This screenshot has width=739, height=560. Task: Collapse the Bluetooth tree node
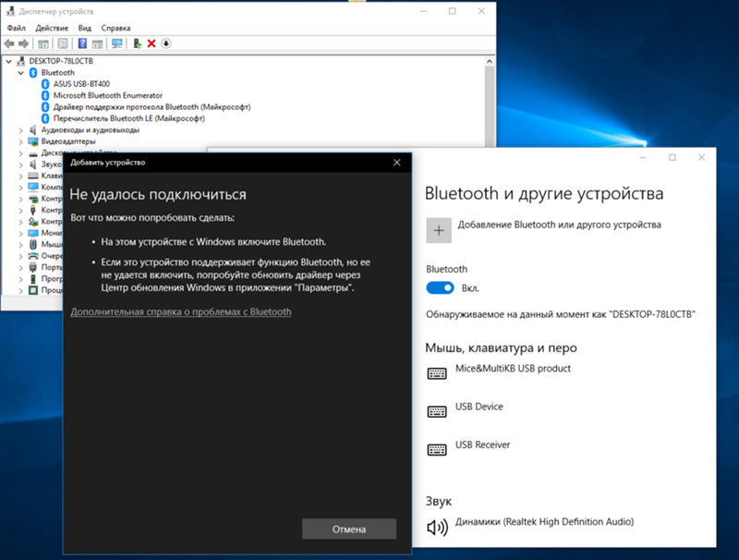tap(19, 72)
